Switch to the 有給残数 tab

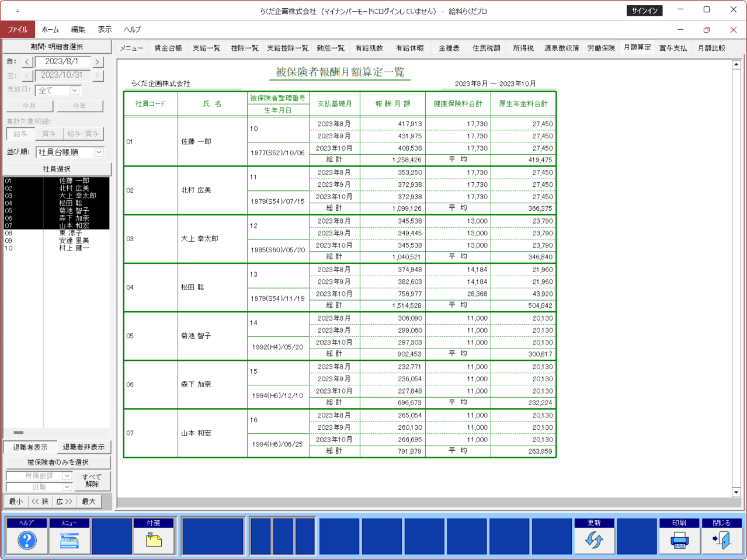coord(369,48)
